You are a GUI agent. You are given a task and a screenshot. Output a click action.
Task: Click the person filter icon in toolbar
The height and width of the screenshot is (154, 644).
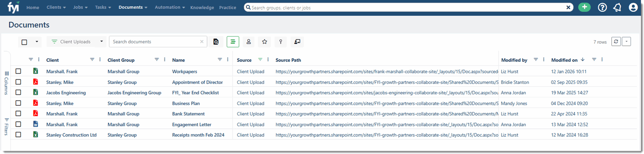point(249,42)
